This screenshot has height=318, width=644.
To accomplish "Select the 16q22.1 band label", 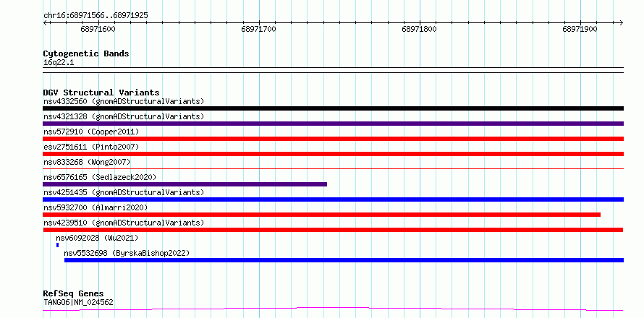I will coord(59,63).
